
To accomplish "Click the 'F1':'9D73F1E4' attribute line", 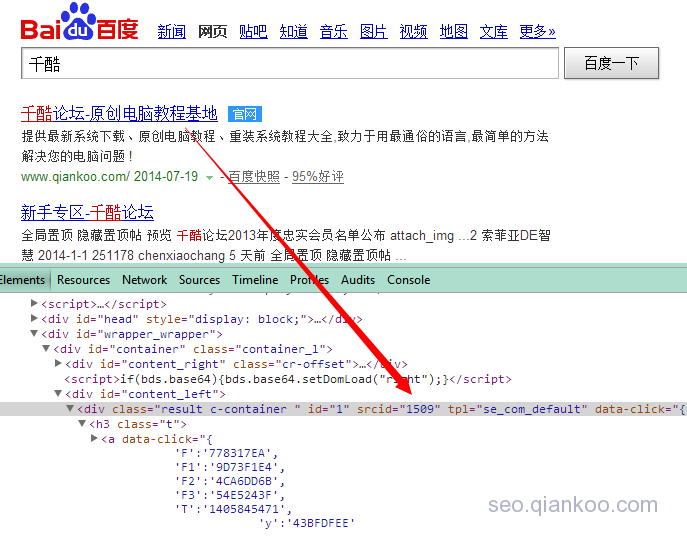I will 230,467.
